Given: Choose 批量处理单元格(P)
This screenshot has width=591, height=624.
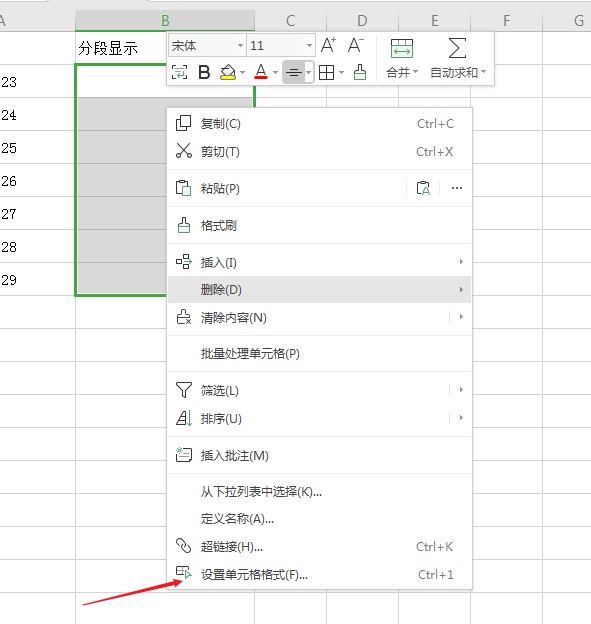Looking at the screenshot, I should pos(320,354).
